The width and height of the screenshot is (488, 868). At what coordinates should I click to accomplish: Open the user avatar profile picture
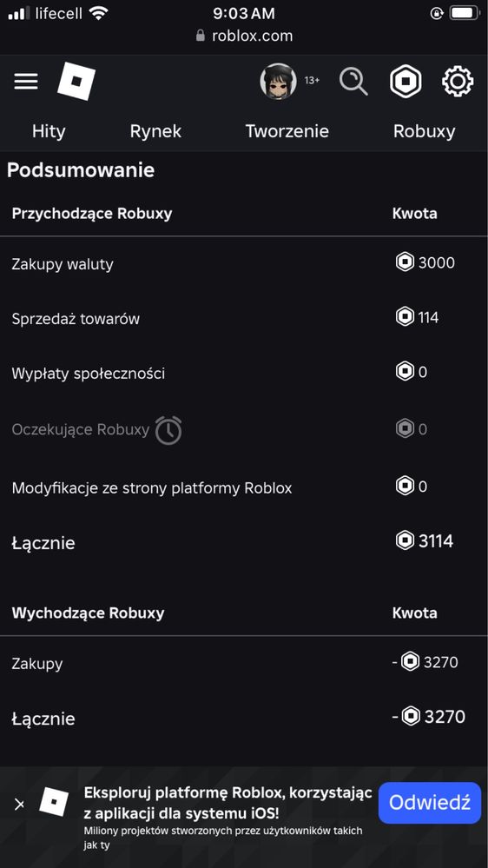pos(279,82)
